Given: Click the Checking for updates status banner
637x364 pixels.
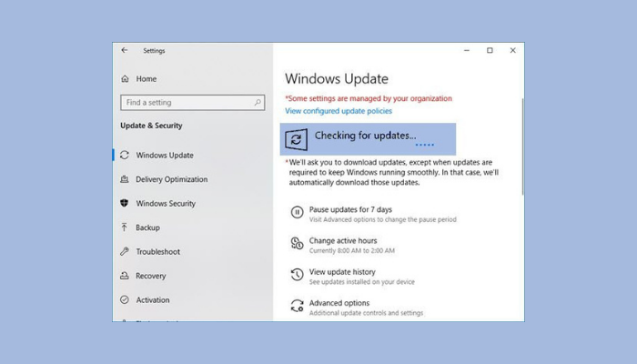Looking at the screenshot, I should point(368,139).
